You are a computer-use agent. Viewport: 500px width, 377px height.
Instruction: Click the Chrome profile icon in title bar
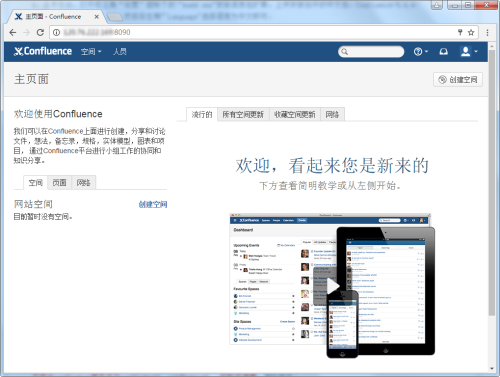pyautogui.click(x=437, y=5)
